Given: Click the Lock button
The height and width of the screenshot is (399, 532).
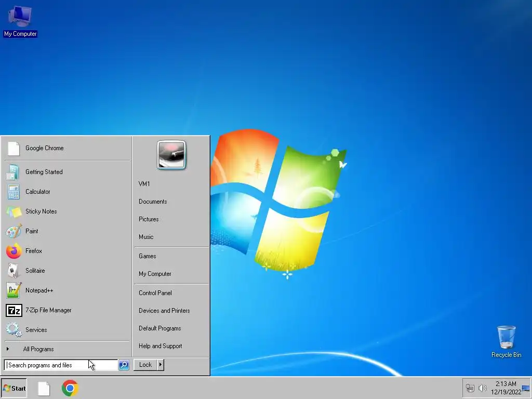Looking at the screenshot, I should (145, 365).
